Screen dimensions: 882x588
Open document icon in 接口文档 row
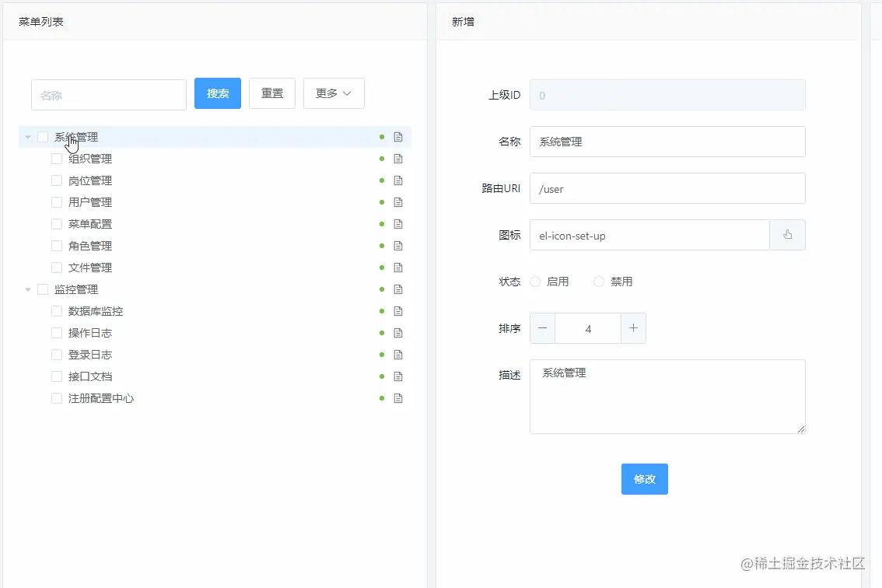coord(398,376)
